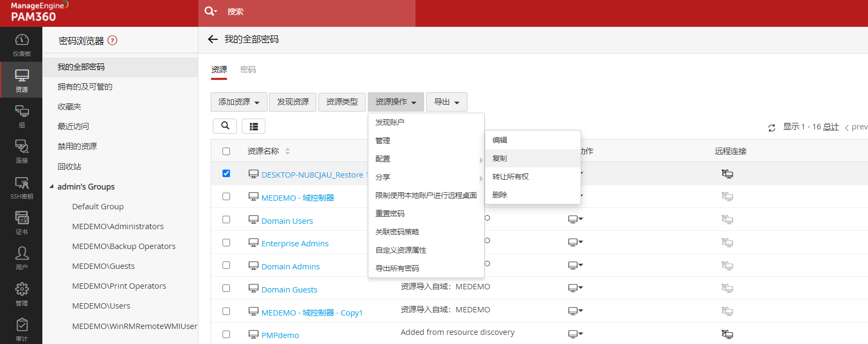The image size is (868, 344).
Task: Open action dropdown for Domain Users row
Action: [575, 219]
